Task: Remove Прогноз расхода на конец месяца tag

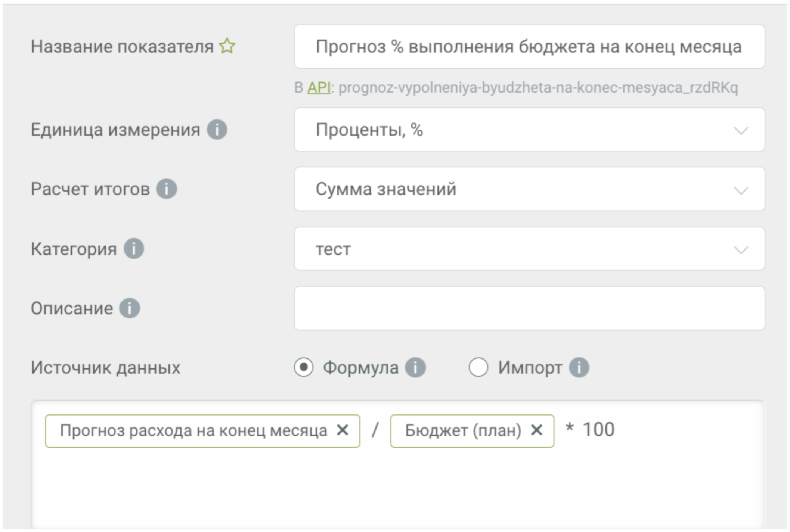Action: 343,430
